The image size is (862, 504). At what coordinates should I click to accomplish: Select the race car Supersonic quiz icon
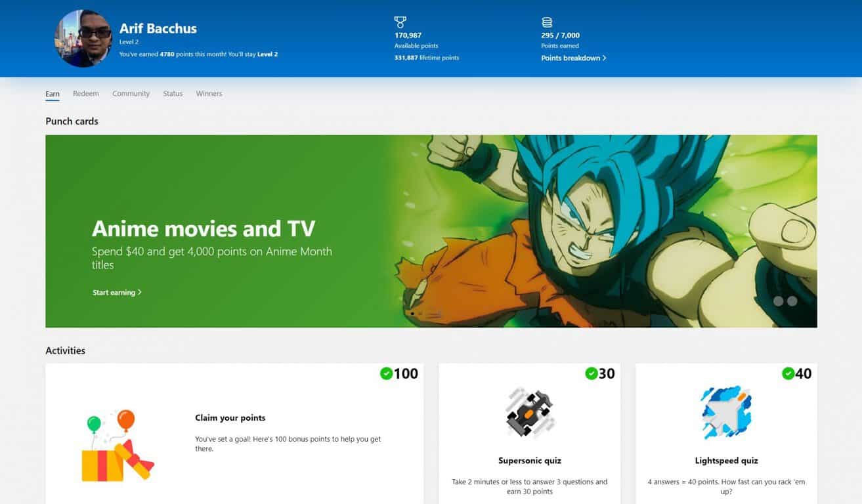coord(530,413)
